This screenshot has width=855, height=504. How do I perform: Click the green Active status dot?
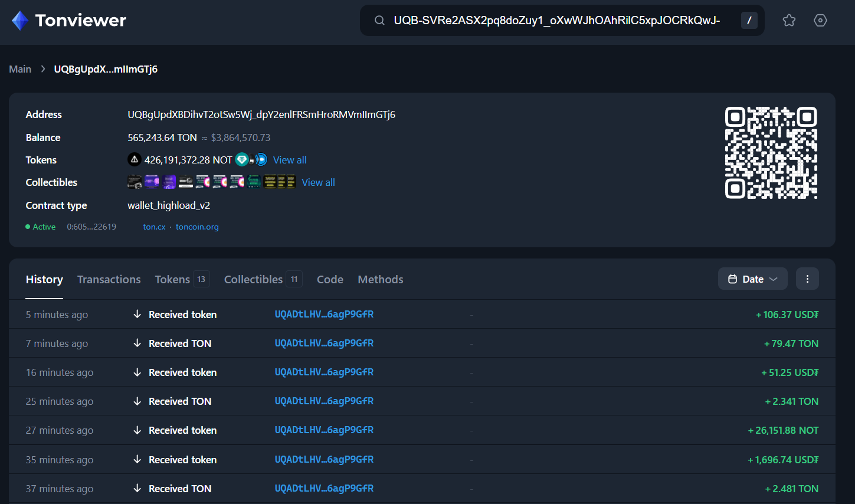click(28, 227)
